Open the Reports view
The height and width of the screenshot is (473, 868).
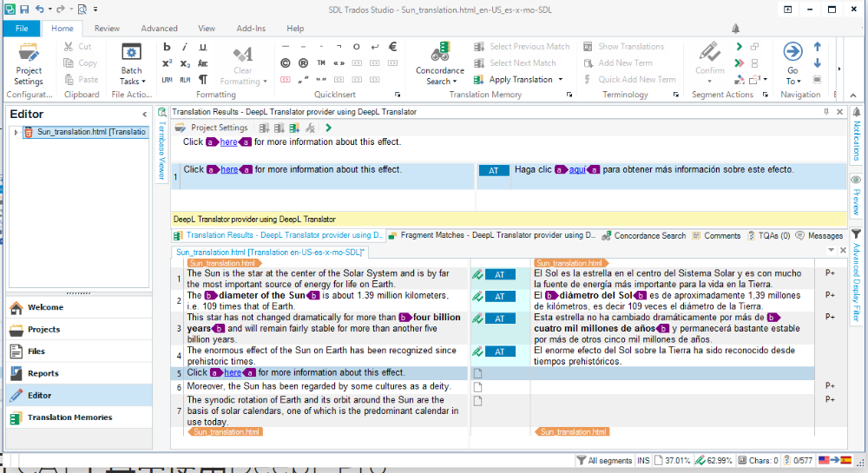tap(79, 373)
